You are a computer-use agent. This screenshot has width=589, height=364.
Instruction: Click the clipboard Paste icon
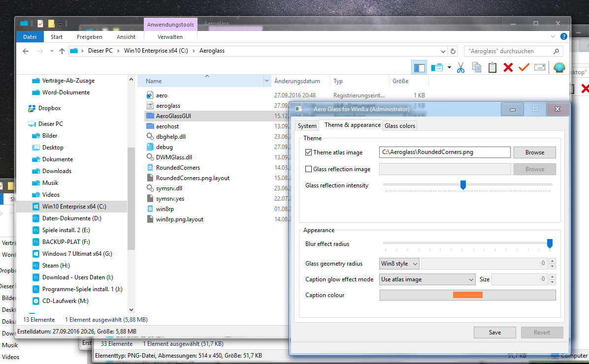coord(492,68)
